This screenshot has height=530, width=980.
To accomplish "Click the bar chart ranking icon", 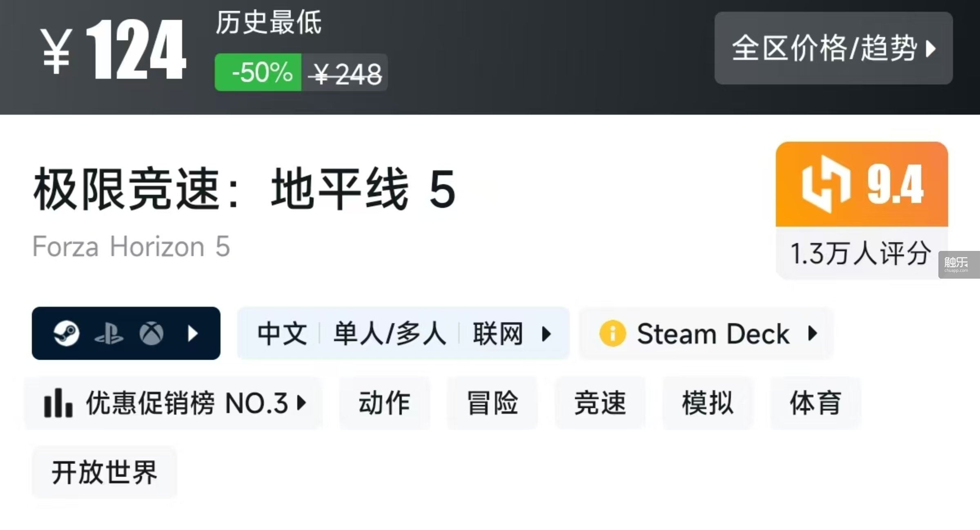I will (58, 403).
